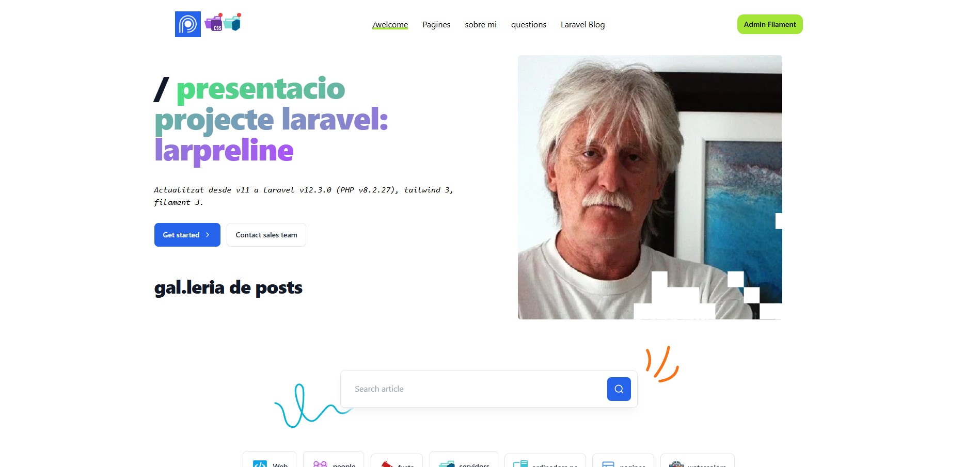Select the watercolors category icon
The width and height of the screenshot is (980, 467).
tap(676, 464)
